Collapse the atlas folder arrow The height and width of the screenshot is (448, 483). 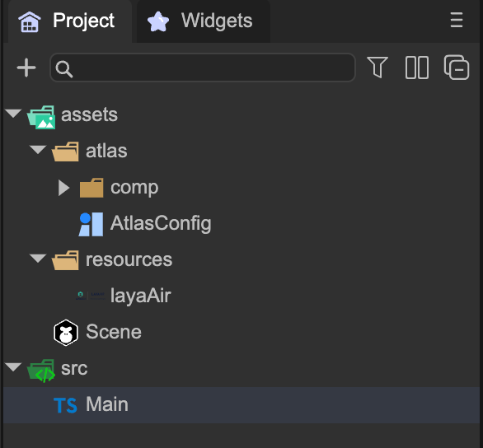38,150
